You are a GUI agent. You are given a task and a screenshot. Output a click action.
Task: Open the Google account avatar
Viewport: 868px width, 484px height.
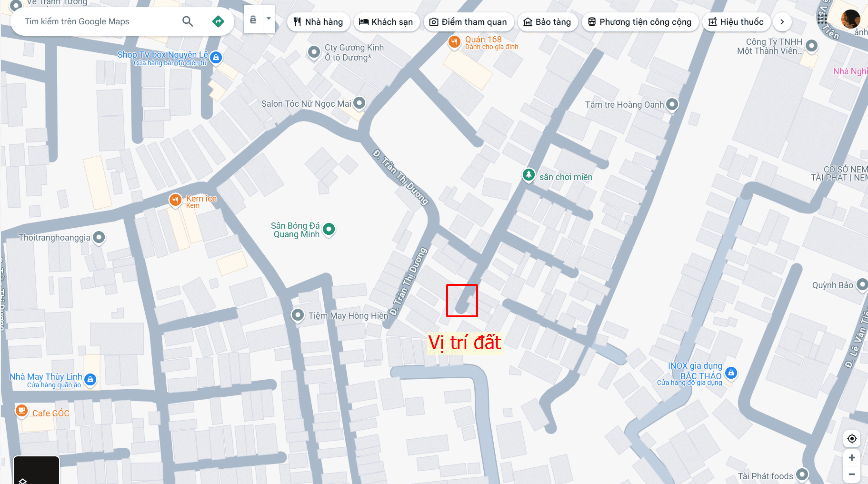pos(850,19)
